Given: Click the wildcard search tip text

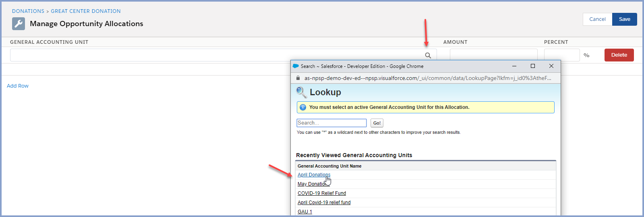Looking at the screenshot, I should click(x=379, y=132).
